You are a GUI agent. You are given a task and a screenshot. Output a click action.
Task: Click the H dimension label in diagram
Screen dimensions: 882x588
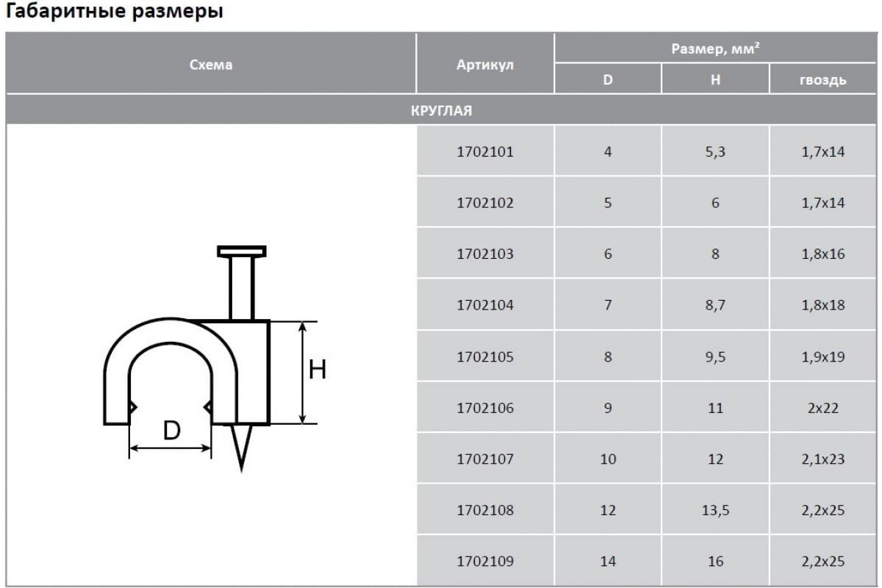[x=318, y=370]
